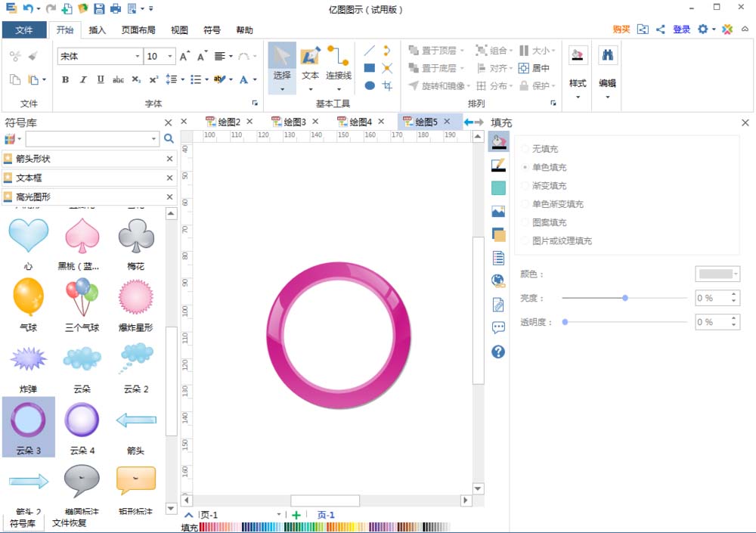
Task: Click the 亮度 brightness slider handle
Action: tap(625, 298)
